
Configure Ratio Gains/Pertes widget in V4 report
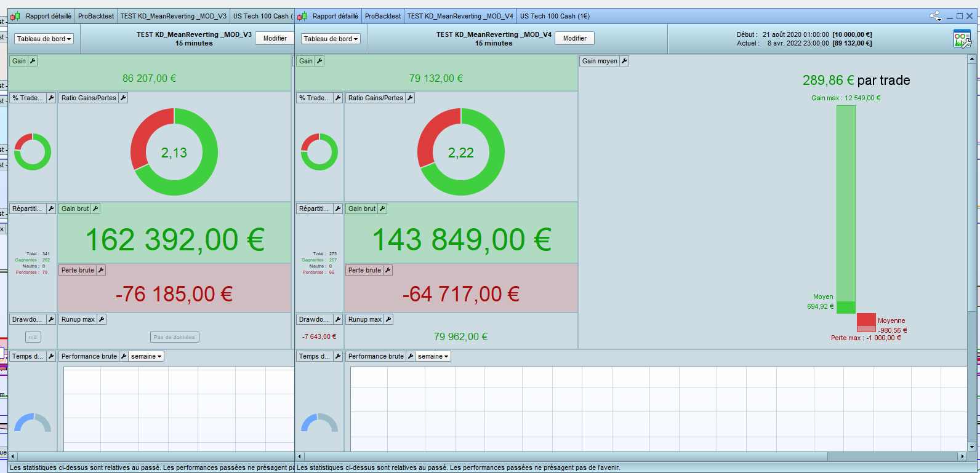pos(410,98)
